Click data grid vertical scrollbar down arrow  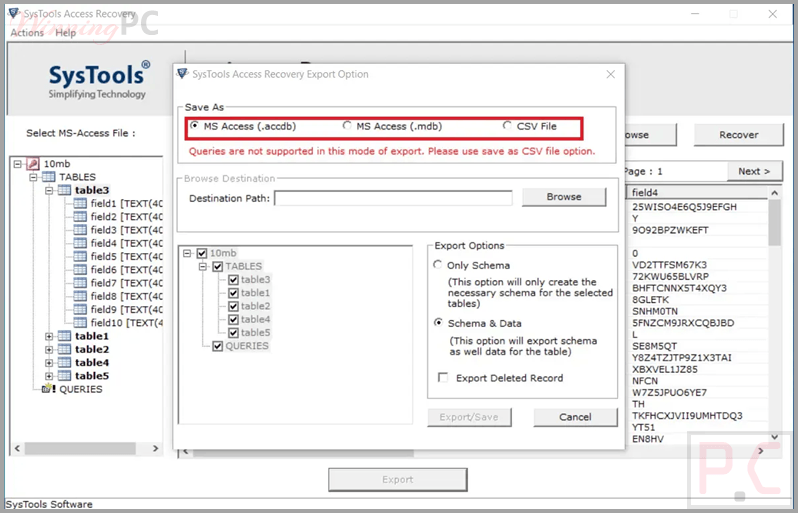pos(774,437)
